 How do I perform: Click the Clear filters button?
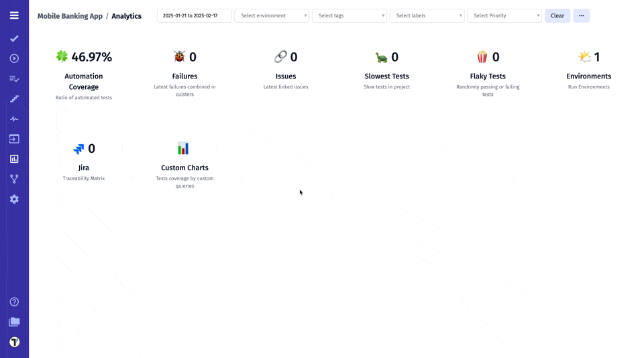pos(557,15)
